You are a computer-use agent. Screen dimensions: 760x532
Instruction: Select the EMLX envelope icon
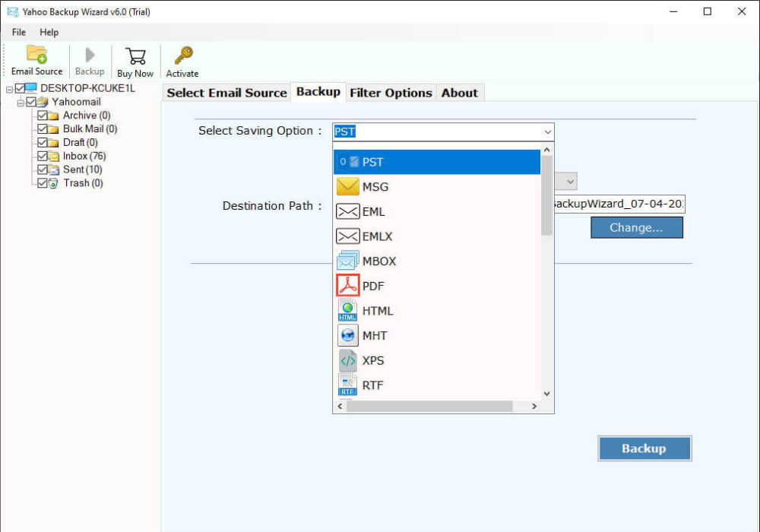(347, 236)
